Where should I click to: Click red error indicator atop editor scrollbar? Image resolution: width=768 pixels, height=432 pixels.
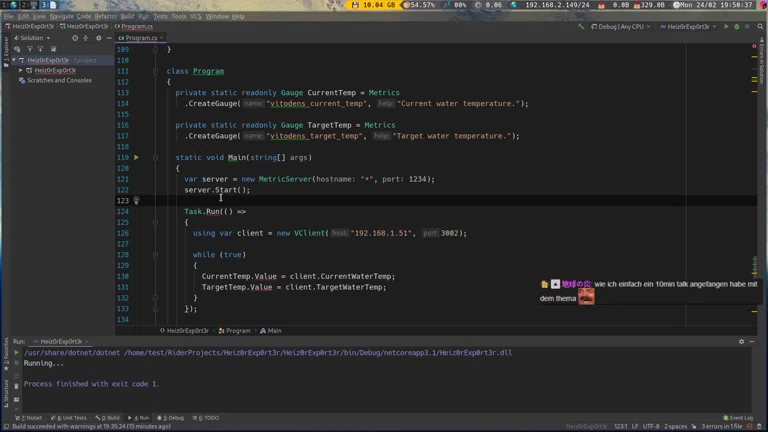(754, 46)
